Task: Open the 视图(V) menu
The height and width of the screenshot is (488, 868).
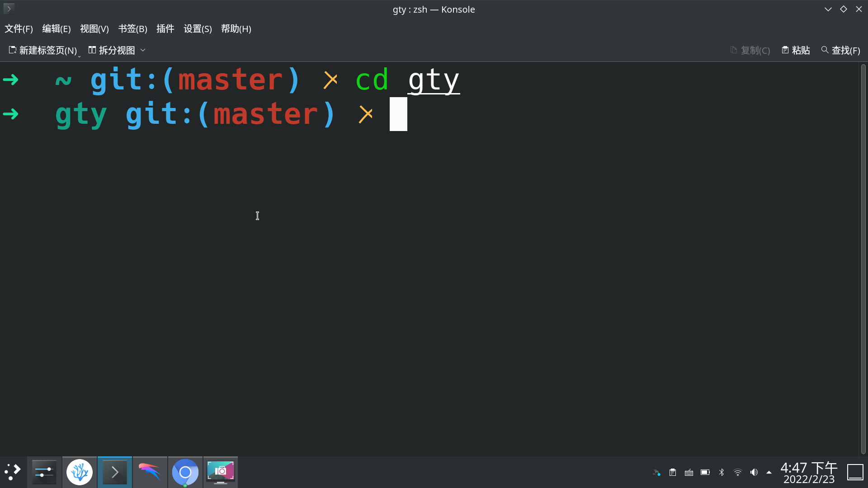Action: (94, 29)
